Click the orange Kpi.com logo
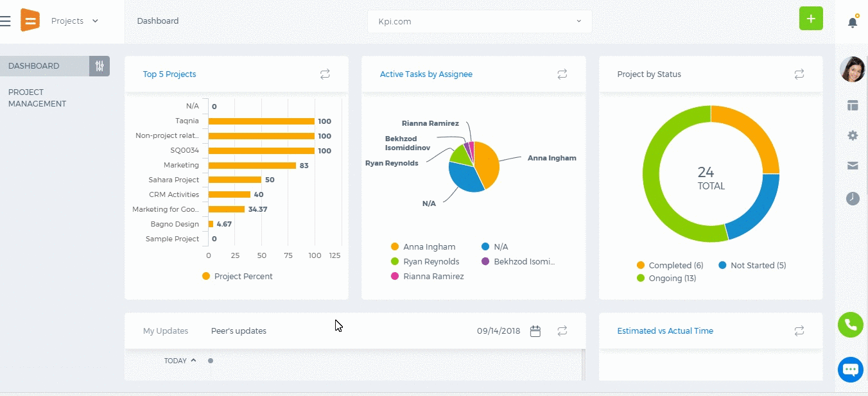The width and height of the screenshot is (868, 396). click(30, 21)
